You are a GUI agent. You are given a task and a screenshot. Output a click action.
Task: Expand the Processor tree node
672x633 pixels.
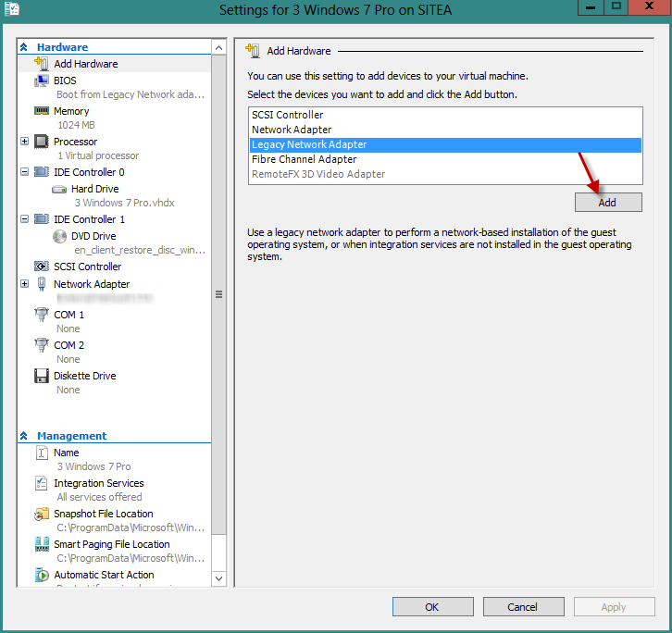coord(24,142)
